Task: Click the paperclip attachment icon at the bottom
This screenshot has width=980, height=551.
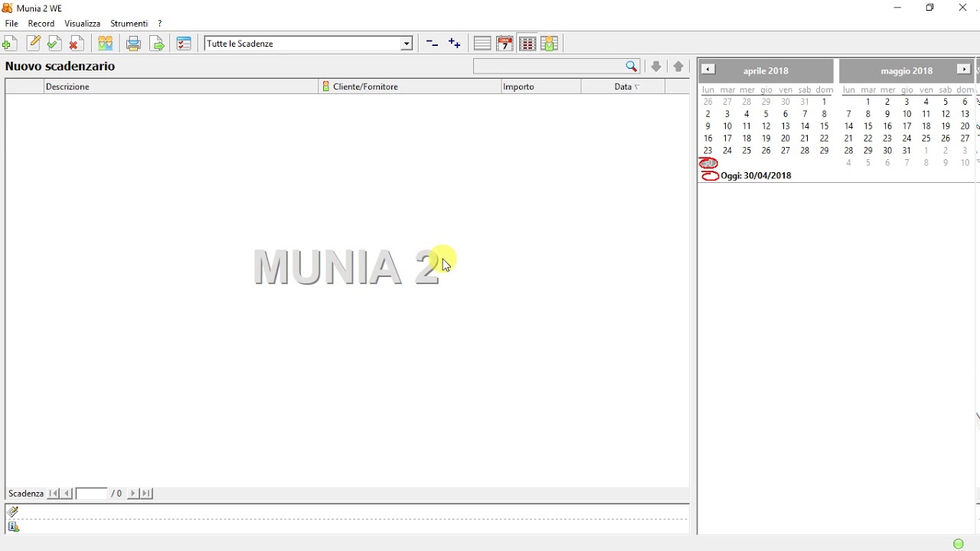Action: pyautogui.click(x=13, y=513)
